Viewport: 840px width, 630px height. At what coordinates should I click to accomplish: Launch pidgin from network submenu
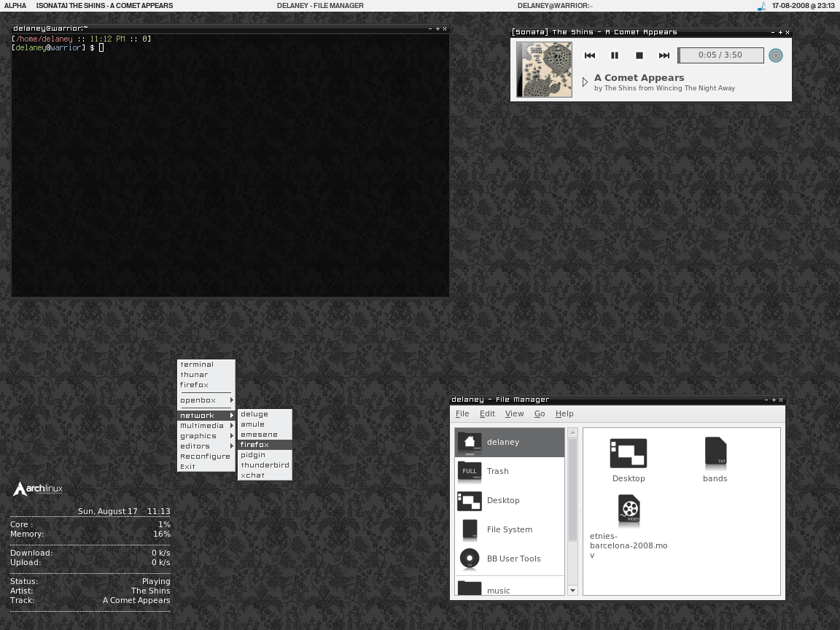(x=265, y=455)
